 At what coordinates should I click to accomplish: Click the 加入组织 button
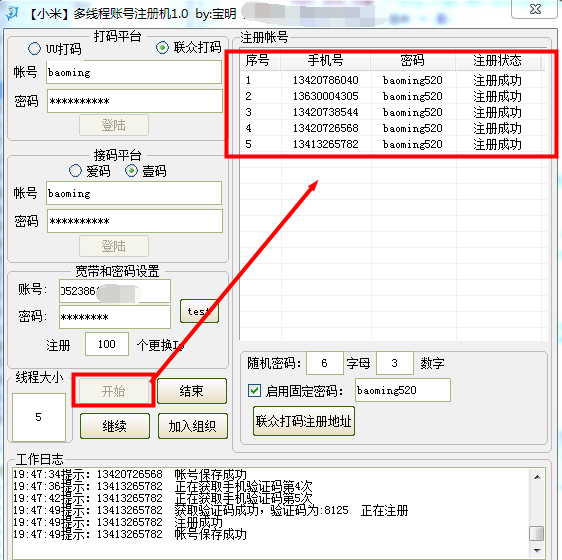(x=193, y=426)
